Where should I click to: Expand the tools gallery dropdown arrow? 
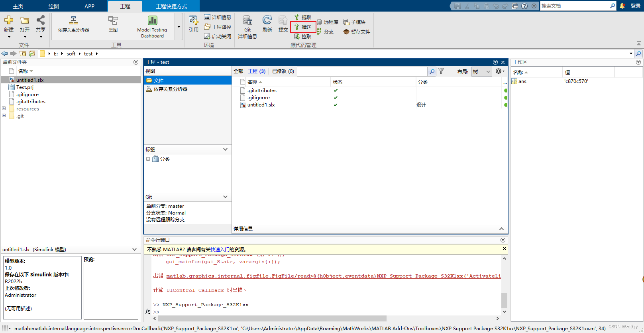point(179,27)
